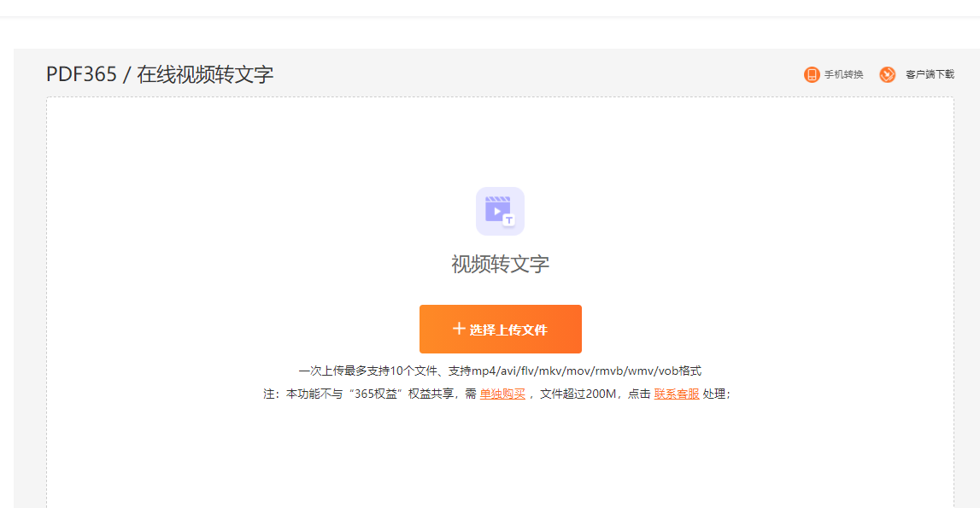Open the 手机转换 text link

pos(843,74)
